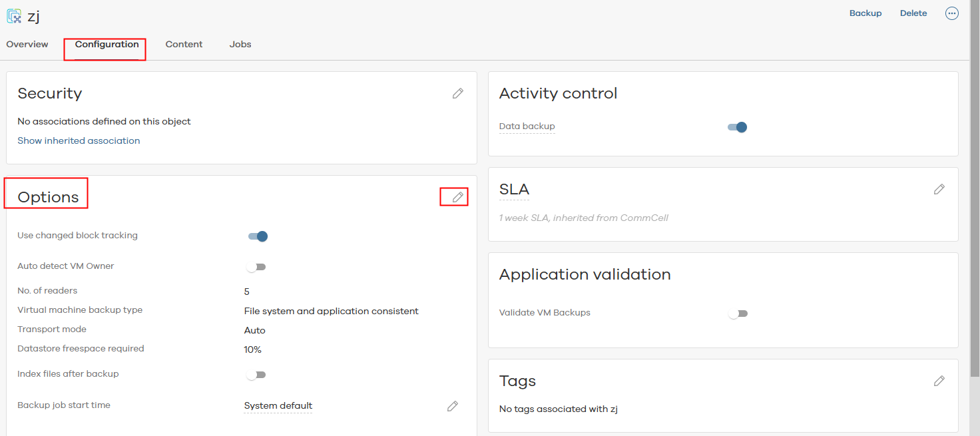Click the zj VM group icon
980x436 pixels.
tap(14, 15)
